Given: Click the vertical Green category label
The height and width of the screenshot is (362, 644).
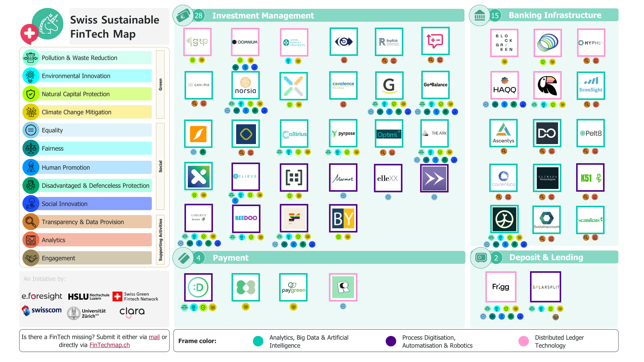Looking at the screenshot, I should point(160,84).
